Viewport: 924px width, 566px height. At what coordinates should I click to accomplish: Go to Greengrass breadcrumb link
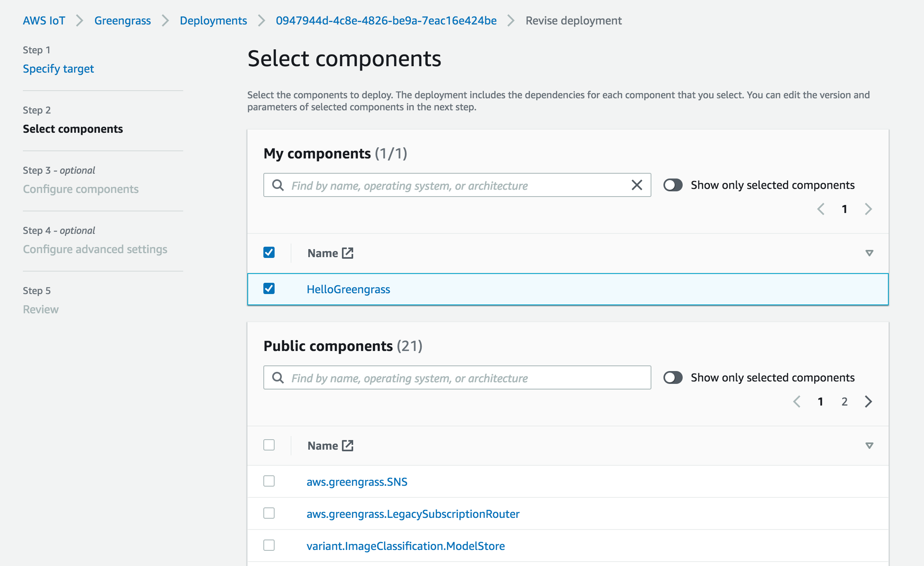click(123, 20)
